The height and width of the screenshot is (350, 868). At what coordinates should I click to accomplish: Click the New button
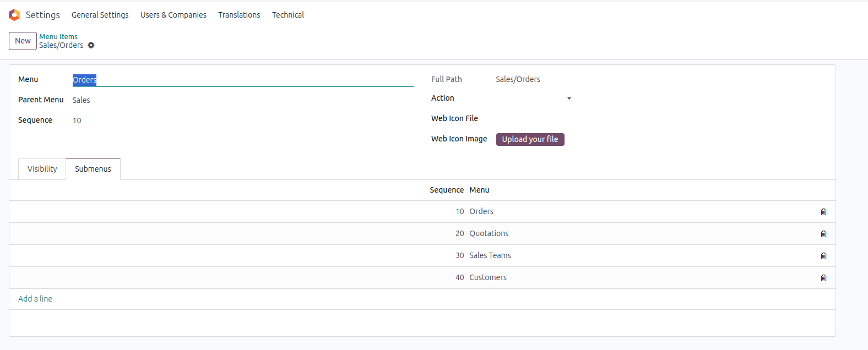23,41
